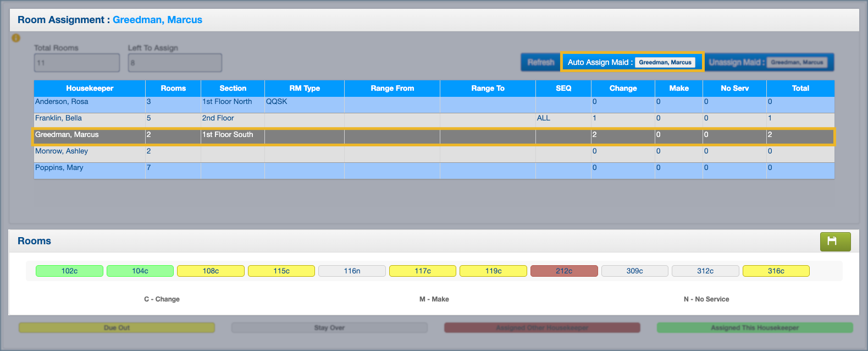The width and height of the screenshot is (868, 351).
Task: Sort by Housekeeper column header
Action: (90, 88)
